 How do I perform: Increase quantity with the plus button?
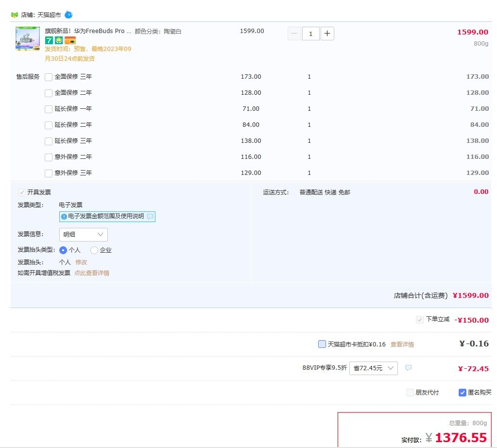point(327,34)
